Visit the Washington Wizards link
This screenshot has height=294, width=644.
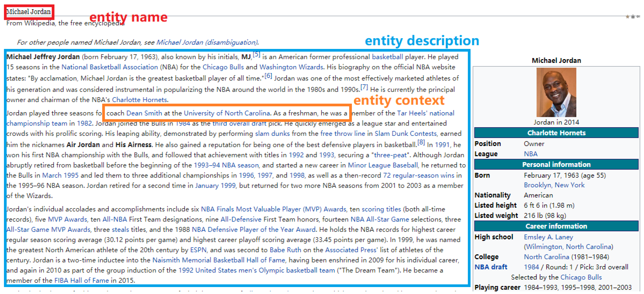pos(291,67)
